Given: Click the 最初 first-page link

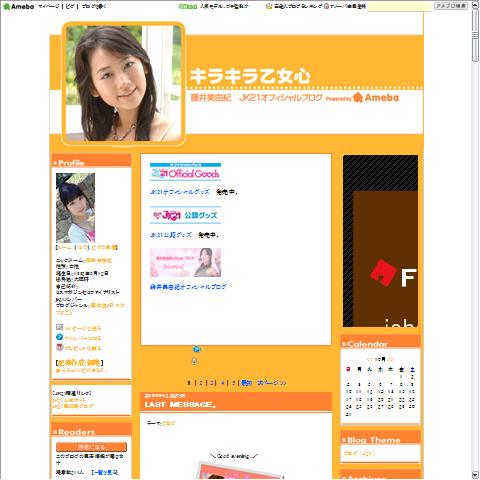Looking at the screenshot, I should (246, 383).
